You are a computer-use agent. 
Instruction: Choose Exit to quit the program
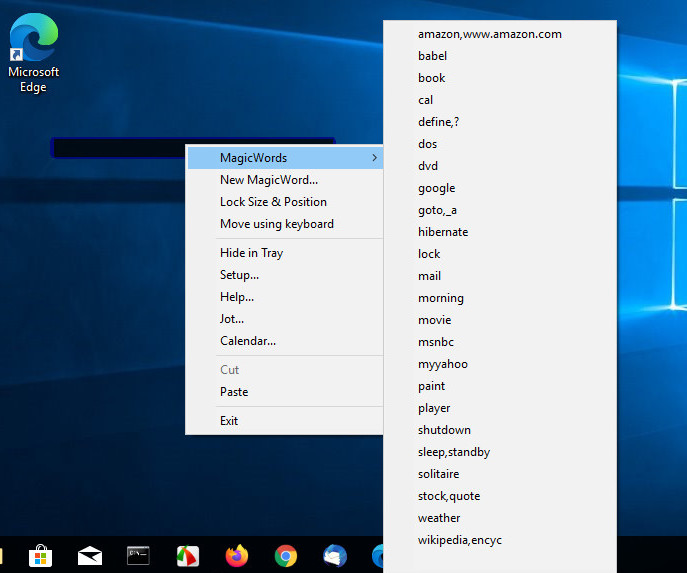pos(285,421)
